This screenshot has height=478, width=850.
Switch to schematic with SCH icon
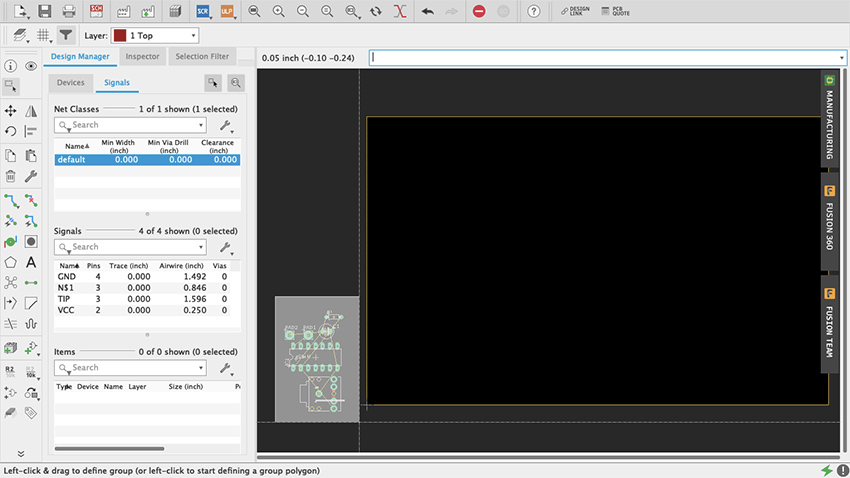[x=96, y=11]
